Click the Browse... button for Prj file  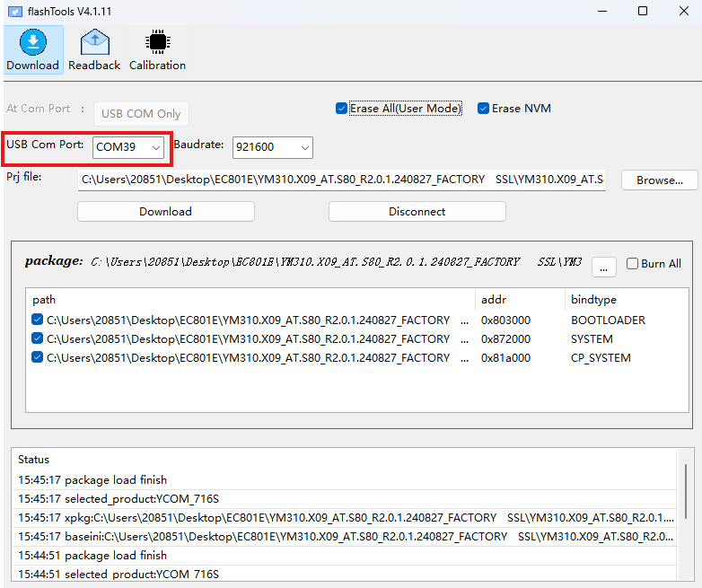(660, 180)
